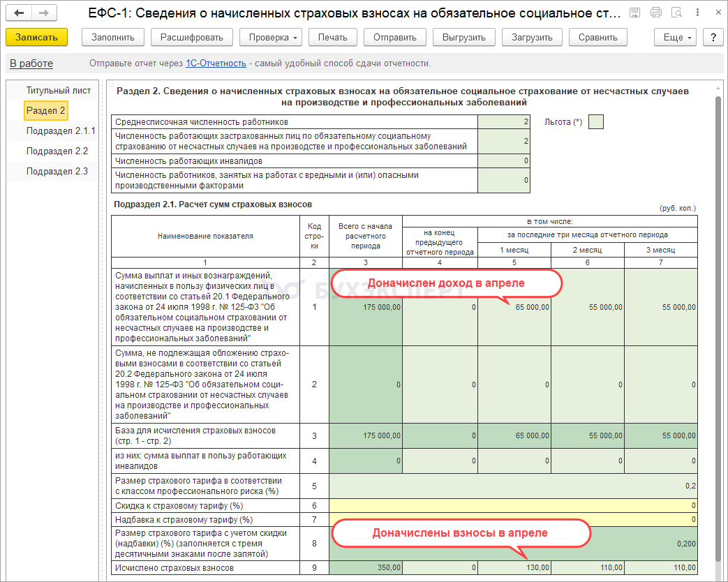Image resolution: width=728 pixels, height=582 pixels.
Task: Select calculated contributions third month 110,00
Action: [661, 567]
